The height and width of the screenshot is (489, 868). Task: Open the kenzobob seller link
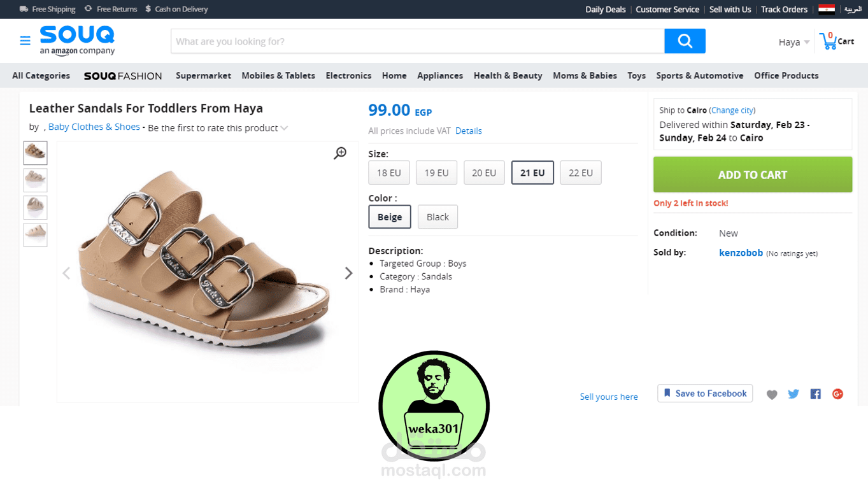point(741,253)
